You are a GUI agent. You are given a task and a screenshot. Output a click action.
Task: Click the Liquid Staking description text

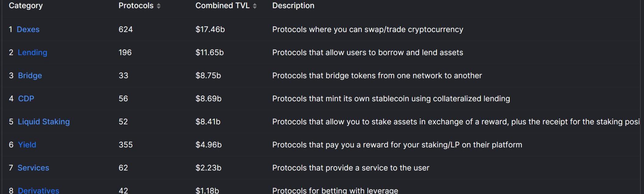tap(455, 122)
